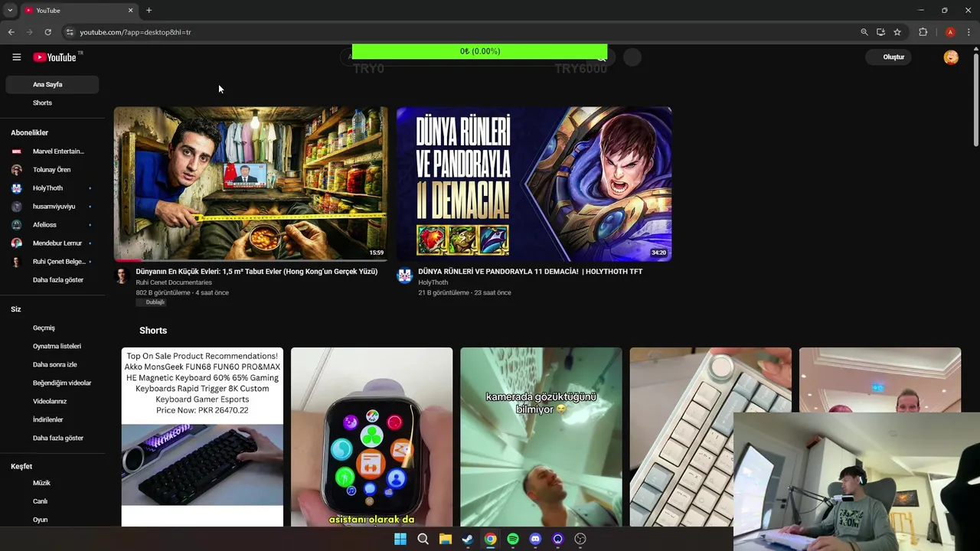
Task: Click the Chrome icon in the taskbar
Action: 490,539
